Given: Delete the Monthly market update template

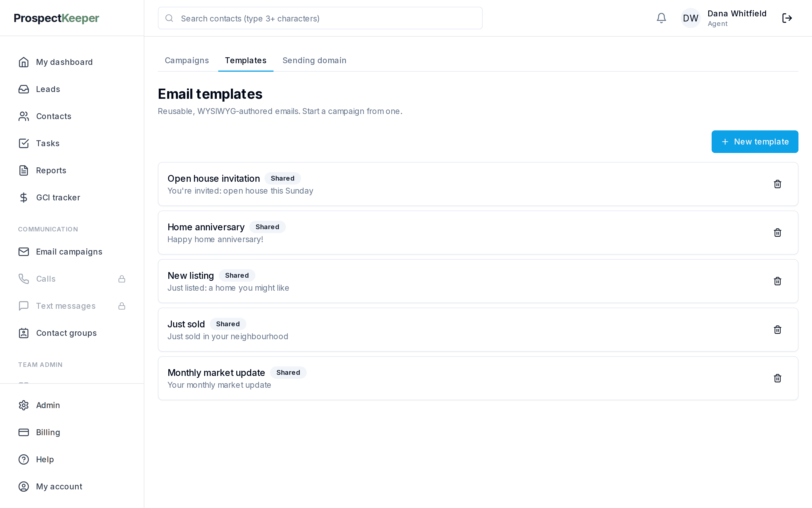Looking at the screenshot, I should pos(777,378).
